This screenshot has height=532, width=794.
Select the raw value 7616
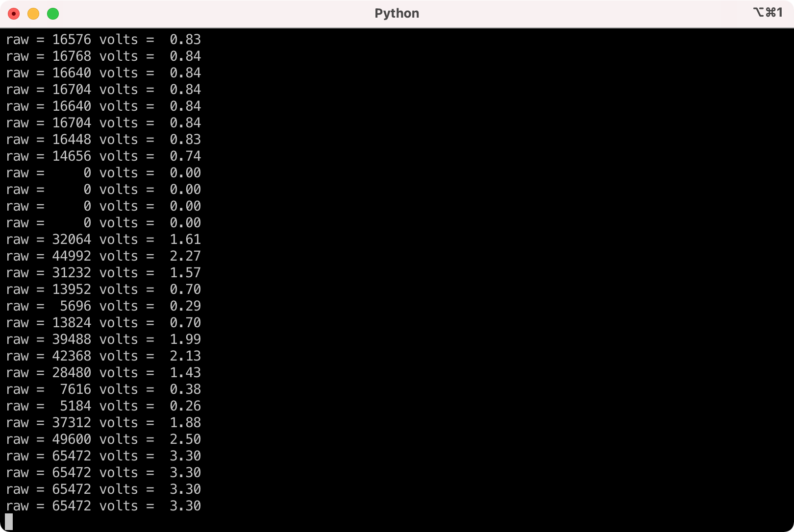75,389
